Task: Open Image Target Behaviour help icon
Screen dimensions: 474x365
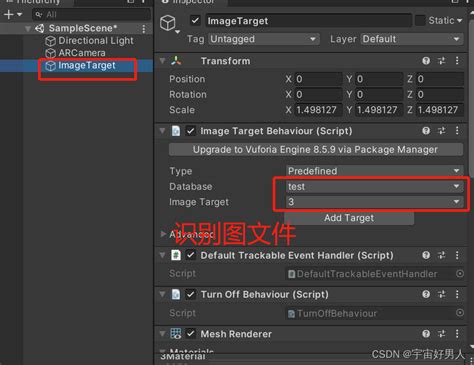Action: [x=426, y=131]
